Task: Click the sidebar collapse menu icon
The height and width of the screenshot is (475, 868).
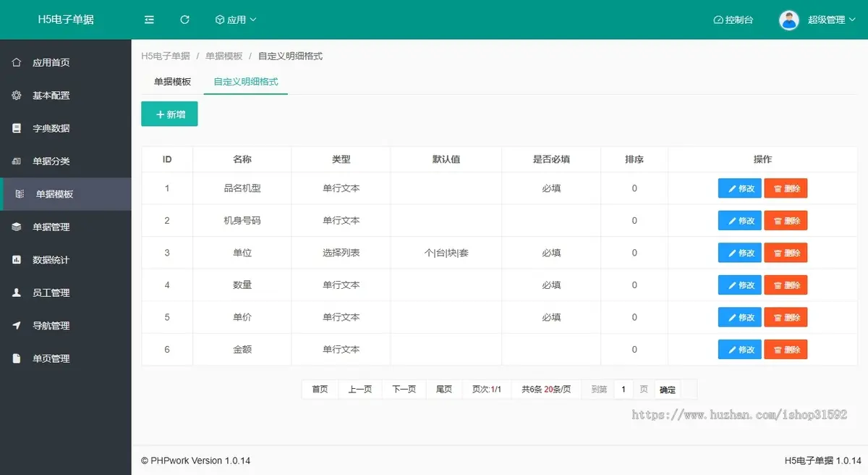Action: point(149,20)
